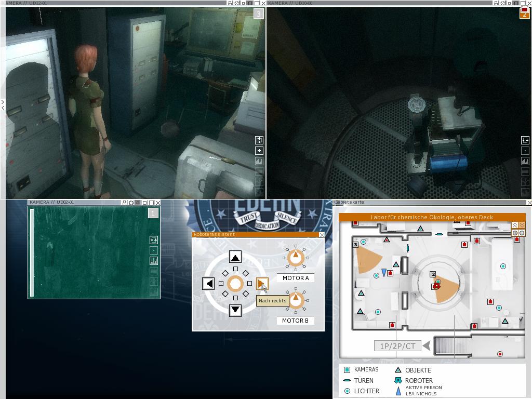Image resolution: width=532 pixels, height=399 pixels.
Task: Click the MOTOR A label
Action: 296,278
